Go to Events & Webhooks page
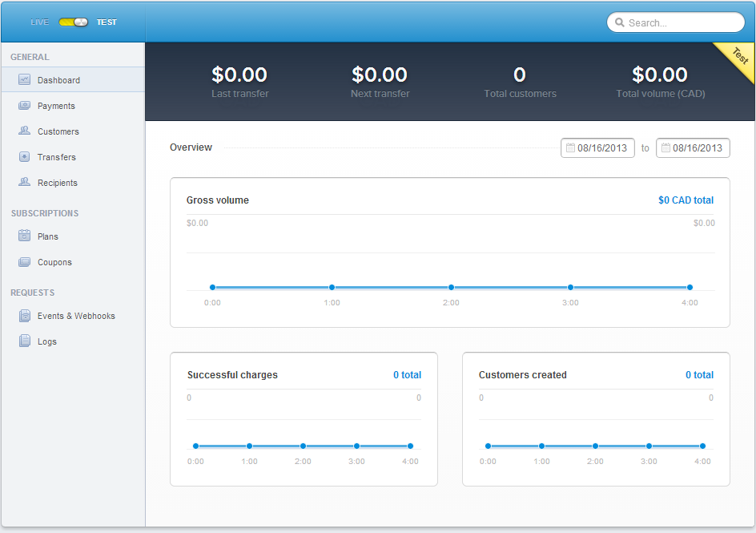Screen dimensions: 756x533 click(x=76, y=316)
